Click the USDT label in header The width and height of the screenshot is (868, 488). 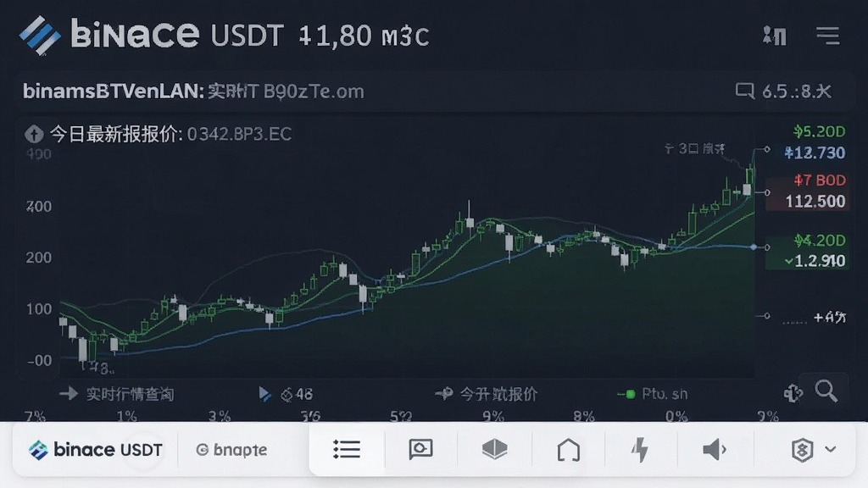pyautogui.click(x=247, y=36)
